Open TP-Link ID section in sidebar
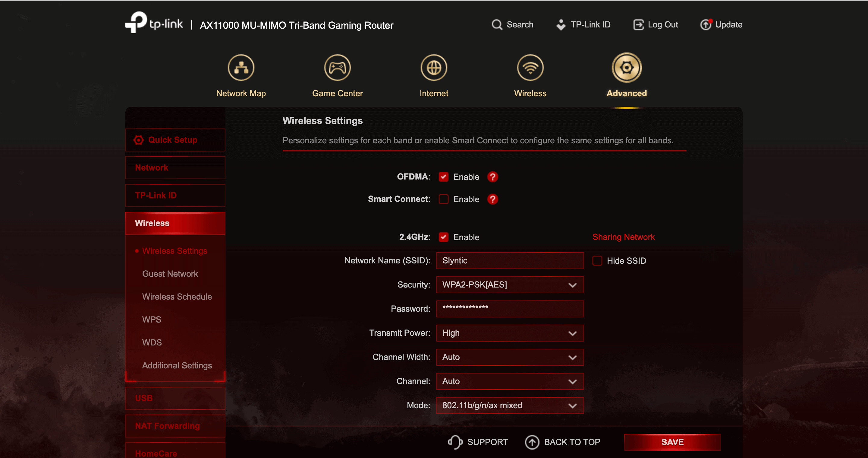868x458 pixels. pyautogui.click(x=175, y=195)
